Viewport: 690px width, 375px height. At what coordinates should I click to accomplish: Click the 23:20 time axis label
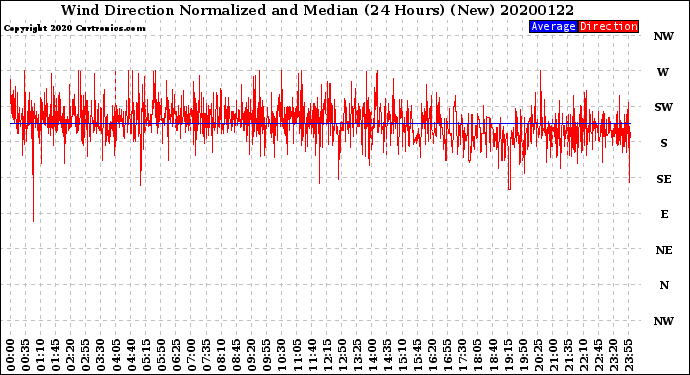(x=613, y=355)
